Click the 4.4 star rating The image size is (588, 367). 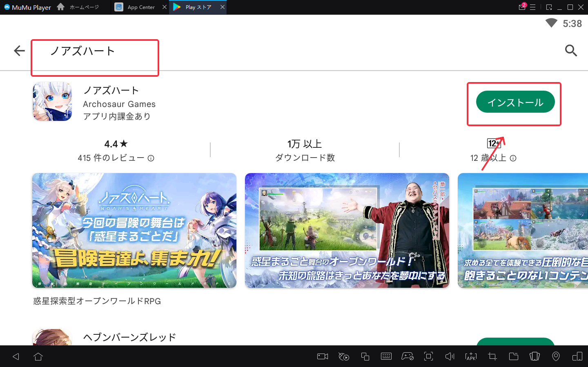click(x=116, y=144)
